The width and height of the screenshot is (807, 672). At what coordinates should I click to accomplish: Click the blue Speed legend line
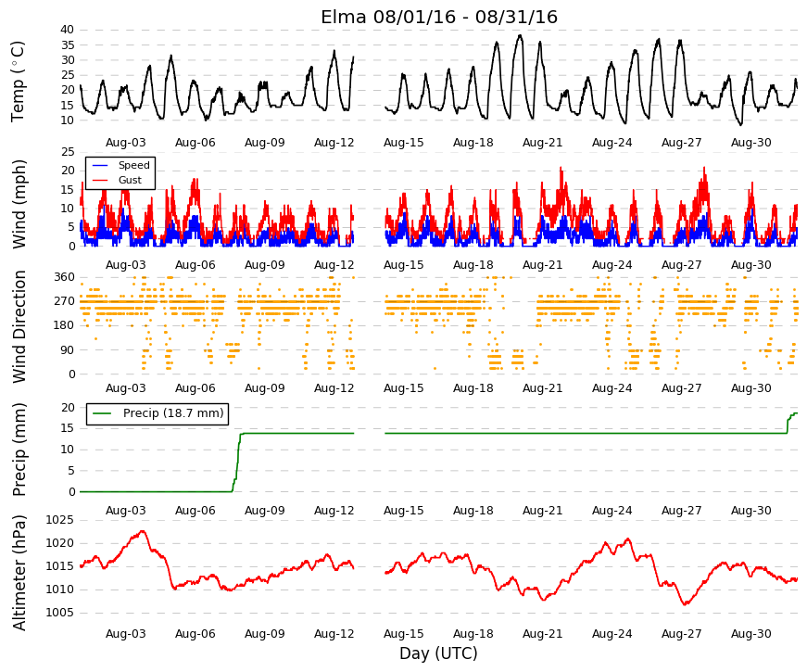click(100, 166)
